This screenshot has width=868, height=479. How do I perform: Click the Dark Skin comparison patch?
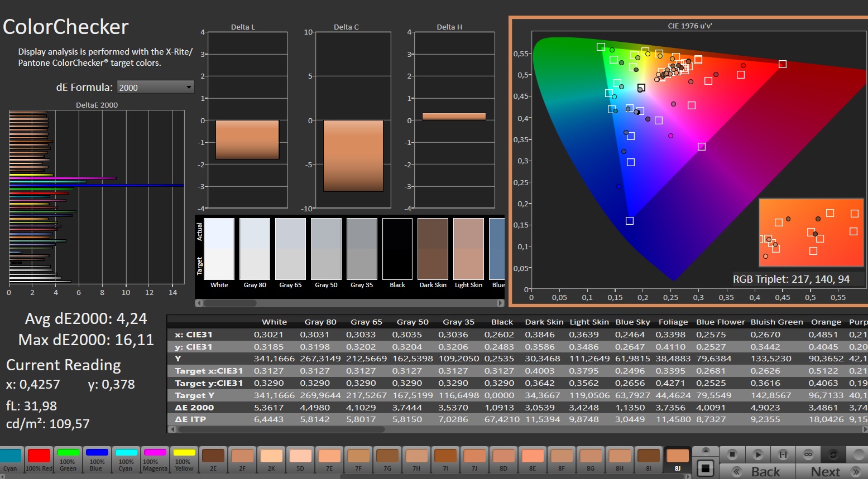(433, 249)
